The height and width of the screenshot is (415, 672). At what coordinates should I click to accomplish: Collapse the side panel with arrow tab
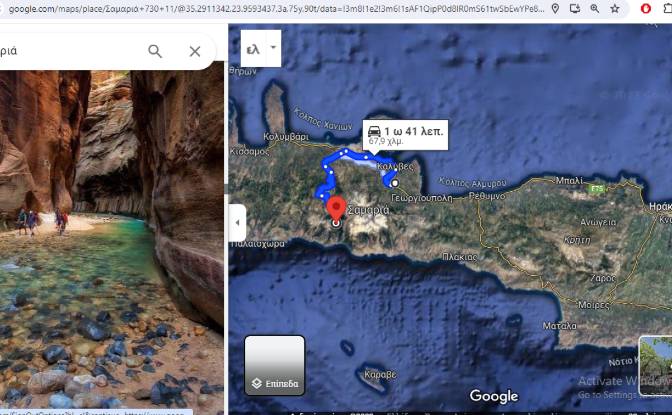click(237, 223)
